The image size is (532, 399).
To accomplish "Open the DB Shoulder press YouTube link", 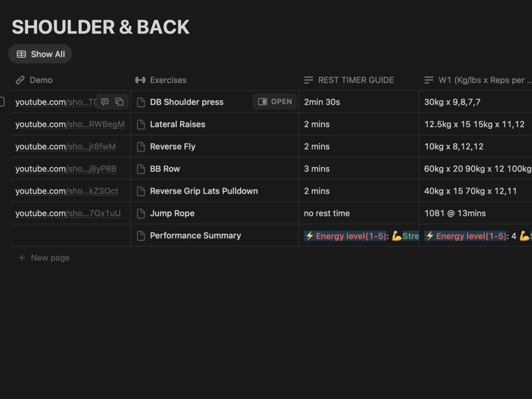I will 55,102.
